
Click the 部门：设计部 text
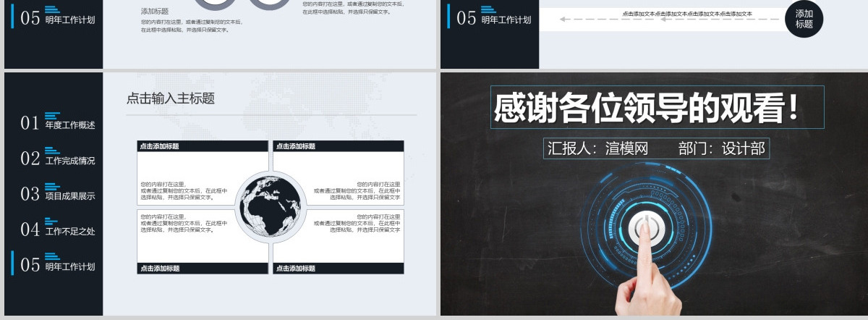[x=721, y=148]
